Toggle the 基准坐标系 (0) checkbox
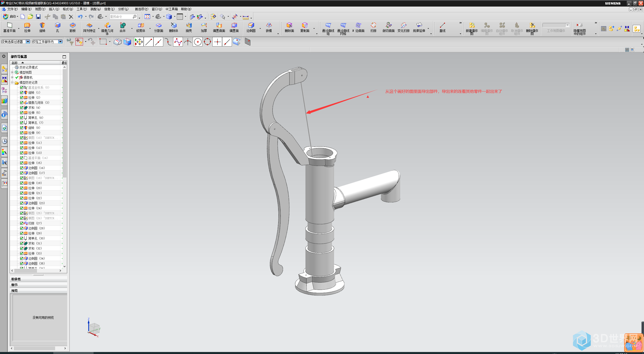Image resolution: width=644 pixels, height=354 pixels. coord(22,87)
